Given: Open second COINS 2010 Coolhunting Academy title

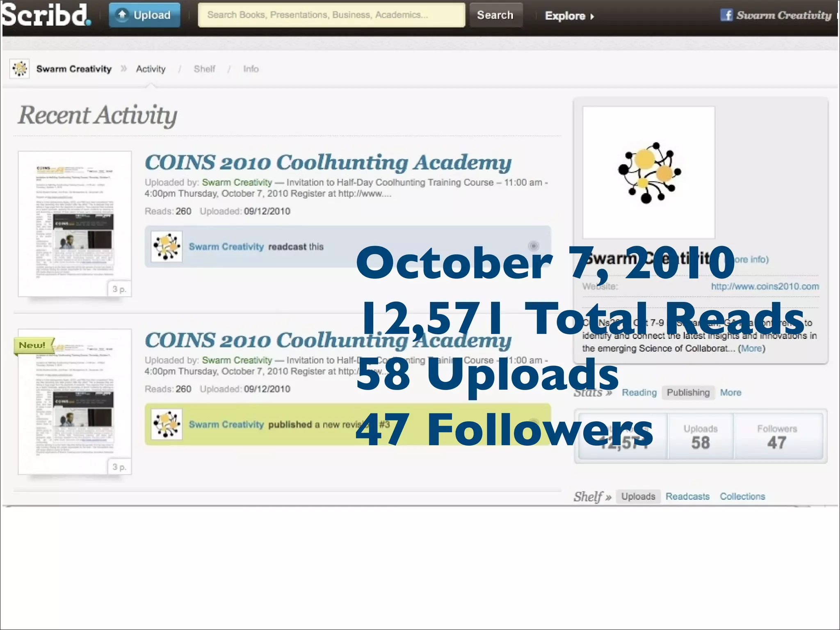Looking at the screenshot, I should coord(328,340).
